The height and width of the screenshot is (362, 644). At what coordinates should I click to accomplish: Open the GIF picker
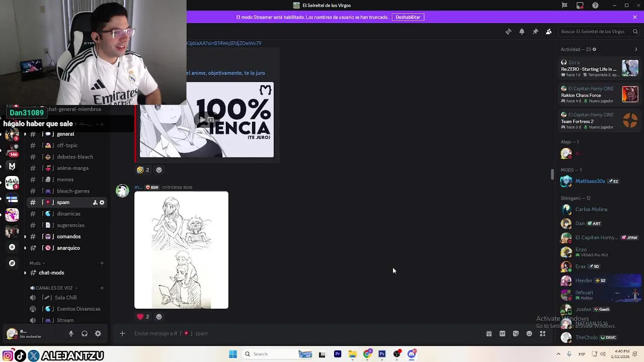(502, 333)
